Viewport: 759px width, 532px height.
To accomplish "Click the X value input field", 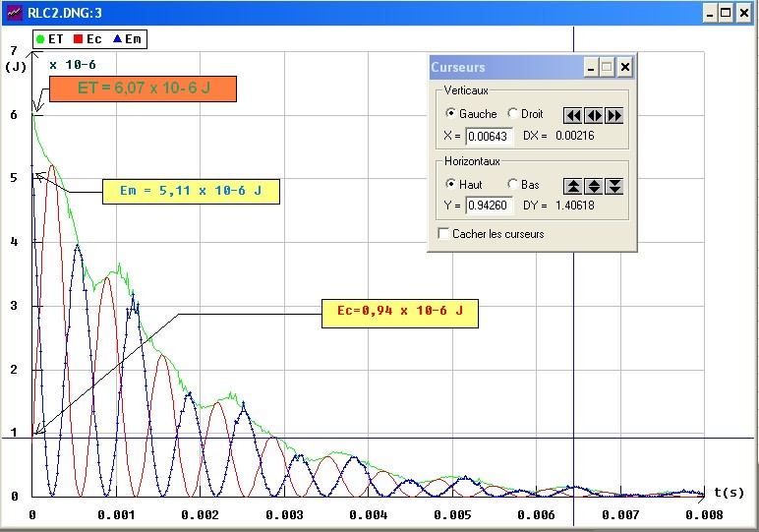I will coord(489,136).
